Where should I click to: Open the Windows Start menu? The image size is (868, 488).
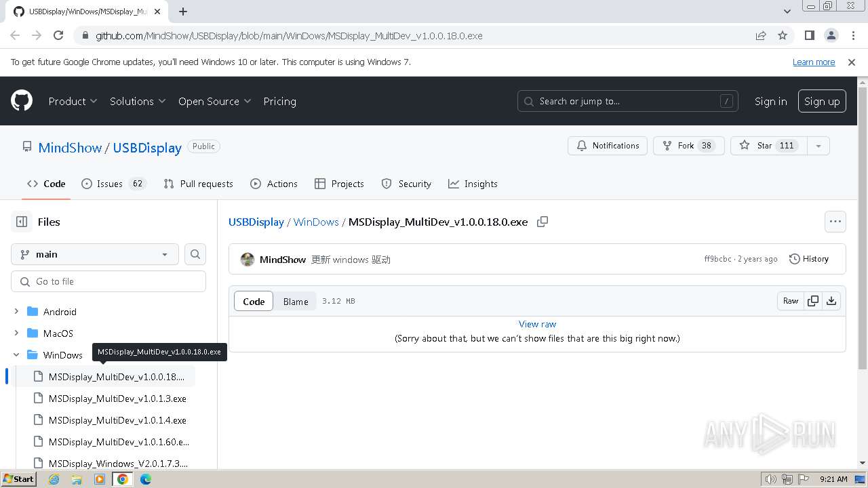pyautogui.click(x=18, y=479)
